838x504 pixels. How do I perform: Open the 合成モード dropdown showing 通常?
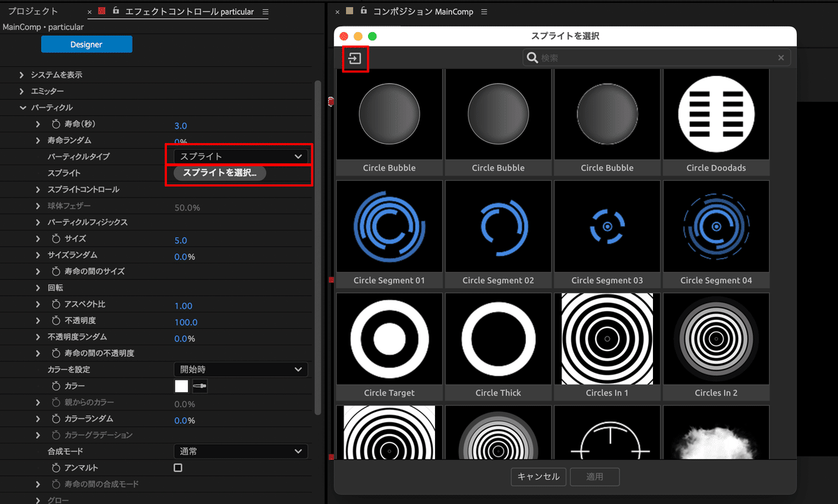point(240,451)
